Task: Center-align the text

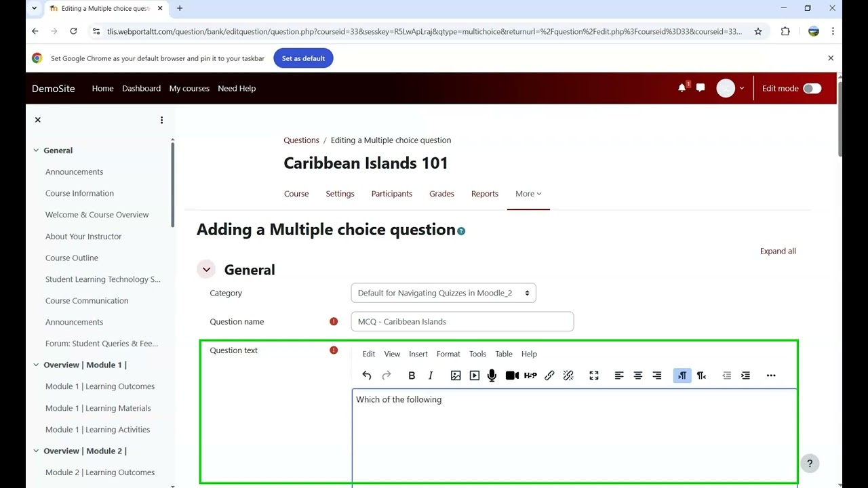Action: [638, 375]
